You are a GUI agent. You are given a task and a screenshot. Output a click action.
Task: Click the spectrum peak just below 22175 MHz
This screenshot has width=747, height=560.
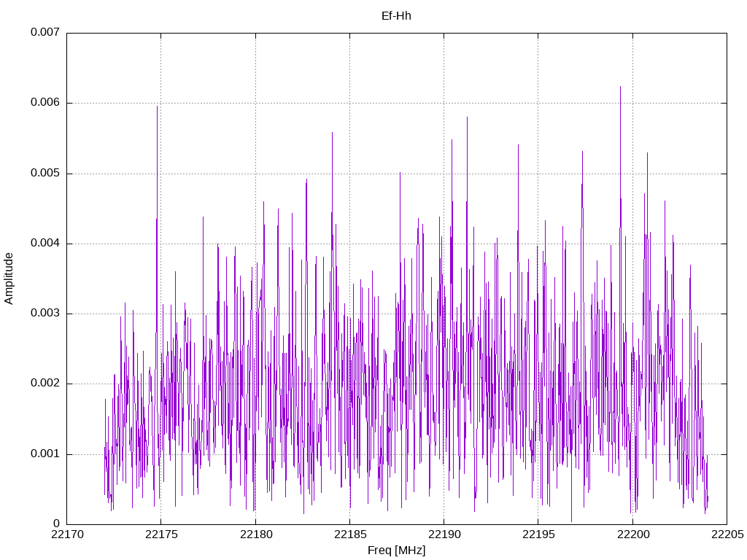click(158, 108)
